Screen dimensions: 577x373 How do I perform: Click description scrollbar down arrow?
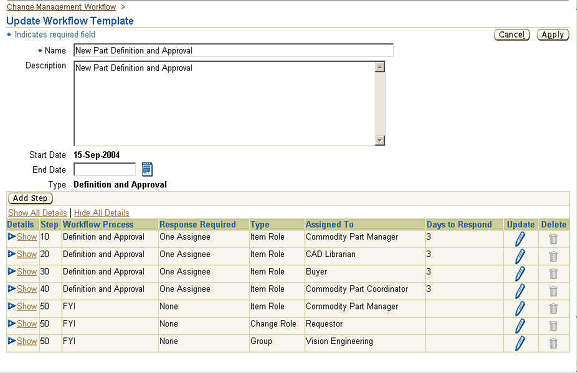tap(380, 140)
